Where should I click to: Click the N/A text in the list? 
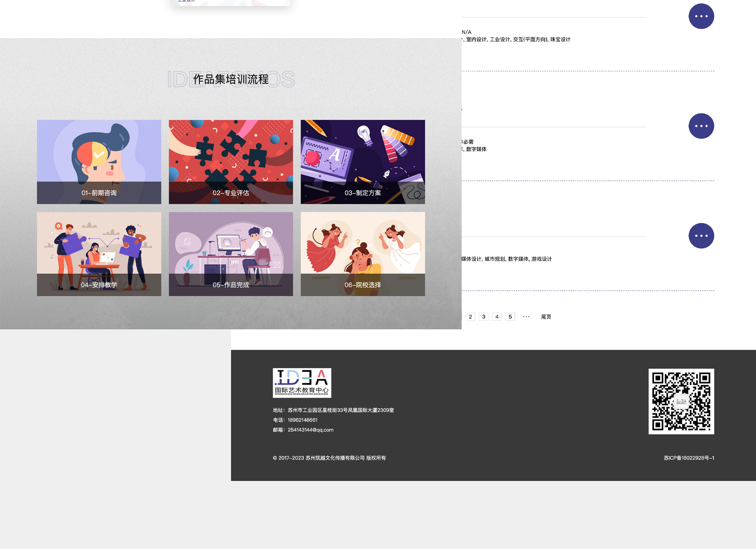(x=466, y=32)
